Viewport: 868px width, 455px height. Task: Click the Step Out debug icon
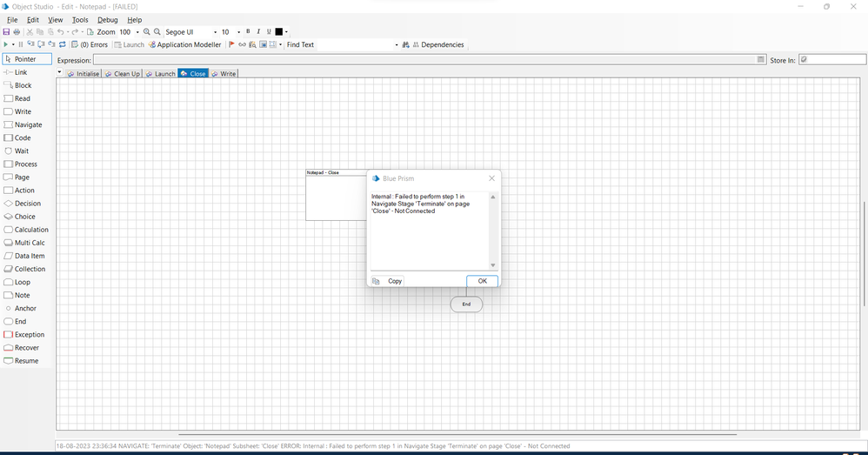pos(51,44)
